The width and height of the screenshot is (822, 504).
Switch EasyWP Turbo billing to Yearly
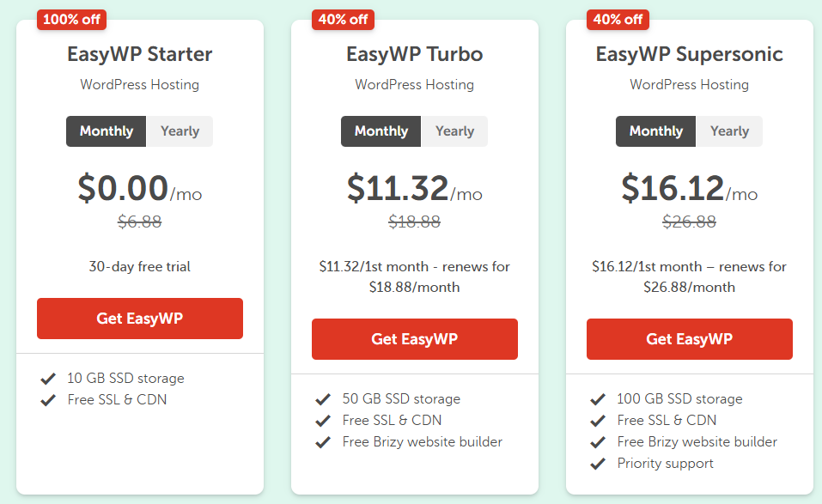[x=454, y=131]
